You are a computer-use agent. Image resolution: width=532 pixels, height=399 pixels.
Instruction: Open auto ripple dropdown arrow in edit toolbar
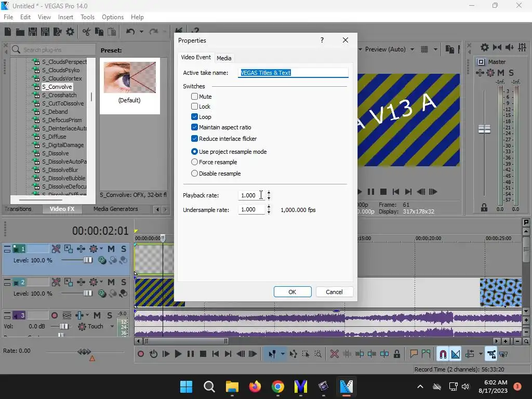pyautogui.click(x=481, y=354)
